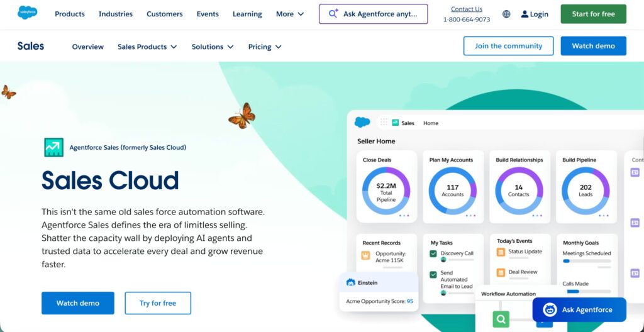Click Salesforce cloud logo in Seller Home
The image size is (644, 332).
tap(362, 122)
